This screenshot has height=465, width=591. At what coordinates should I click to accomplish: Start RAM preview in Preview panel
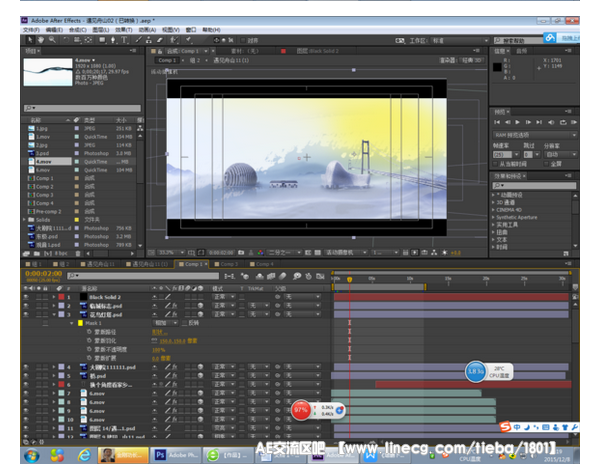pos(574,122)
